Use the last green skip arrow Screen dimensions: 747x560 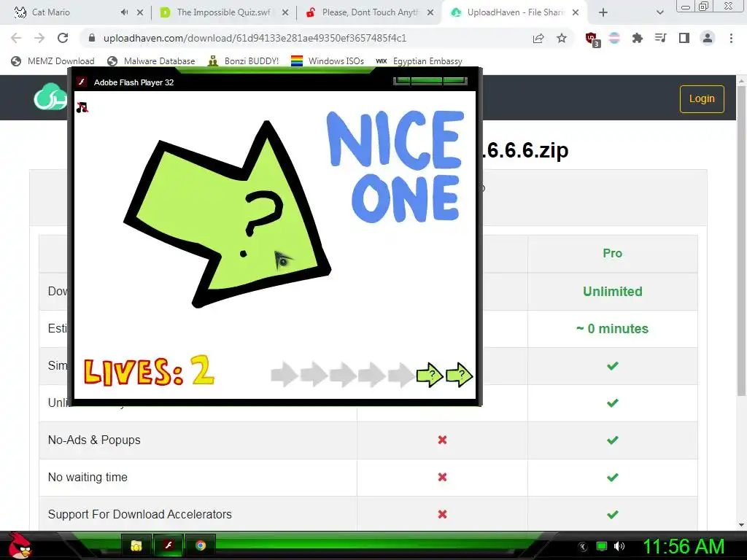[x=460, y=375]
